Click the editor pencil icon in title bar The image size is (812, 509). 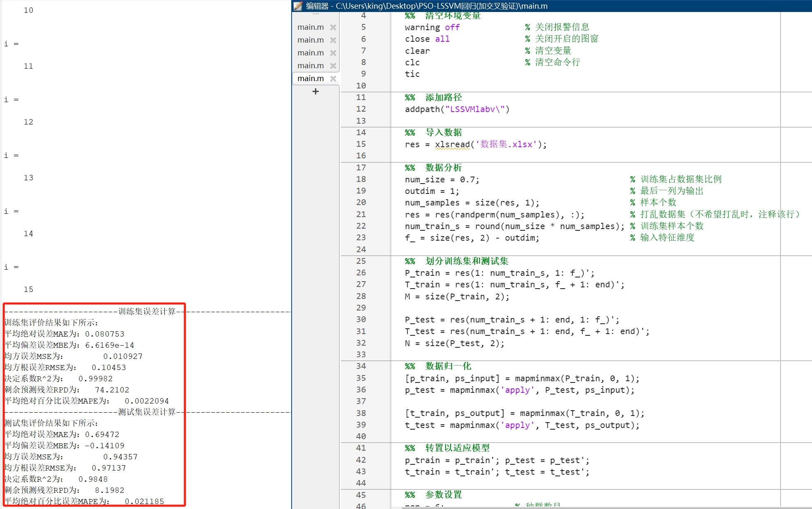[x=298, y=6]
